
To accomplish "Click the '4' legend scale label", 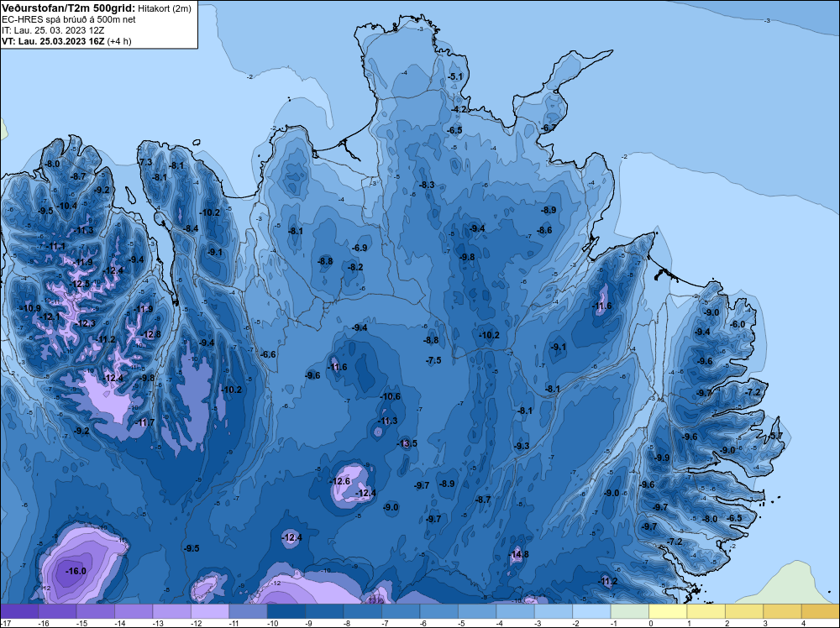I will [x=803, y=623].
